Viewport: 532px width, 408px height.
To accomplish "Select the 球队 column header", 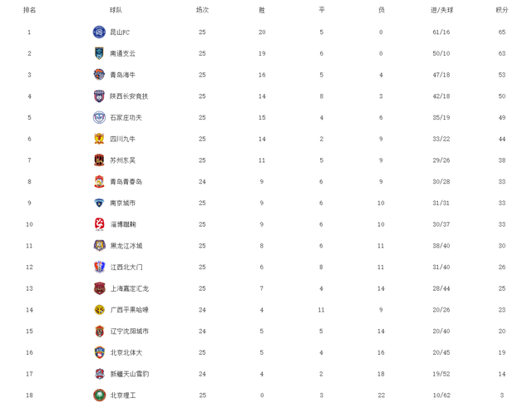I will (116, 10).
